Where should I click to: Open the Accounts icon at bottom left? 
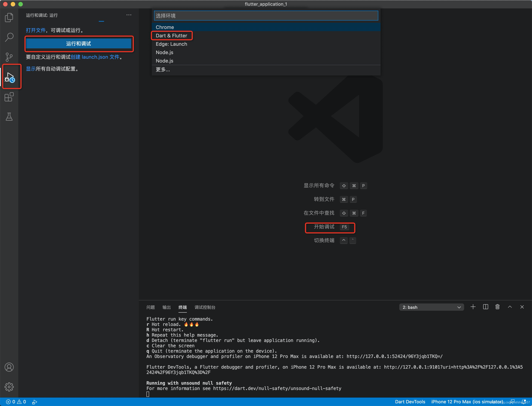click(9, 367)
